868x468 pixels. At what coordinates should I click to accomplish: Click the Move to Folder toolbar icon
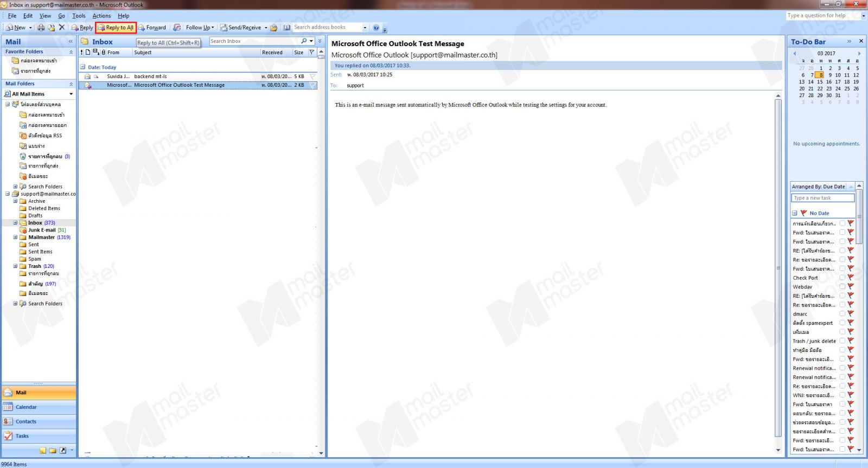click(52, 27)
